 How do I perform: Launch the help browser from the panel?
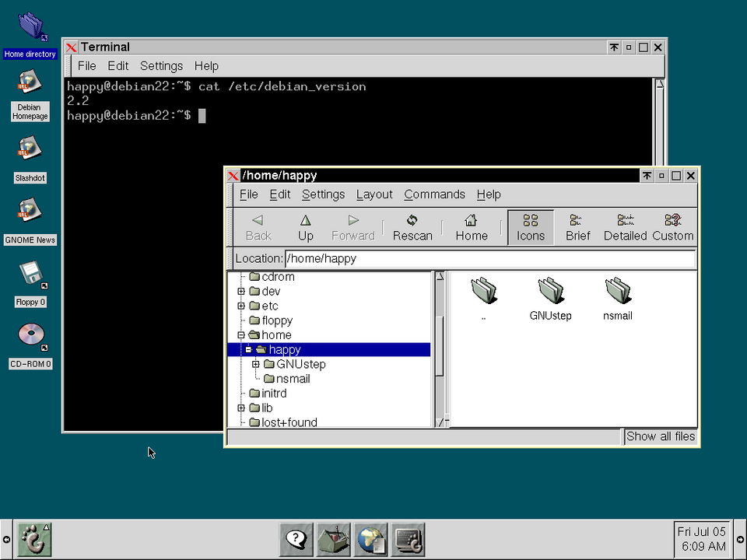(296, 539)
